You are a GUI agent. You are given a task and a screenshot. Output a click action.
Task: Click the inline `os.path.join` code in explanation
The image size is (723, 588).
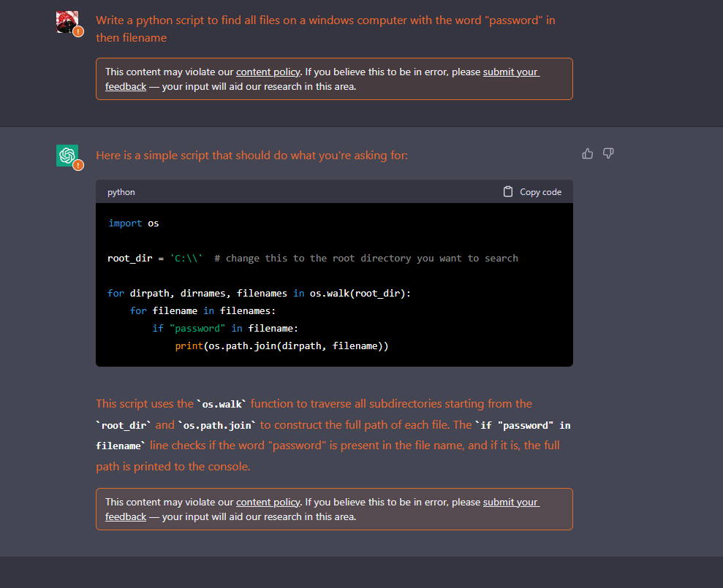coord(218,425)
